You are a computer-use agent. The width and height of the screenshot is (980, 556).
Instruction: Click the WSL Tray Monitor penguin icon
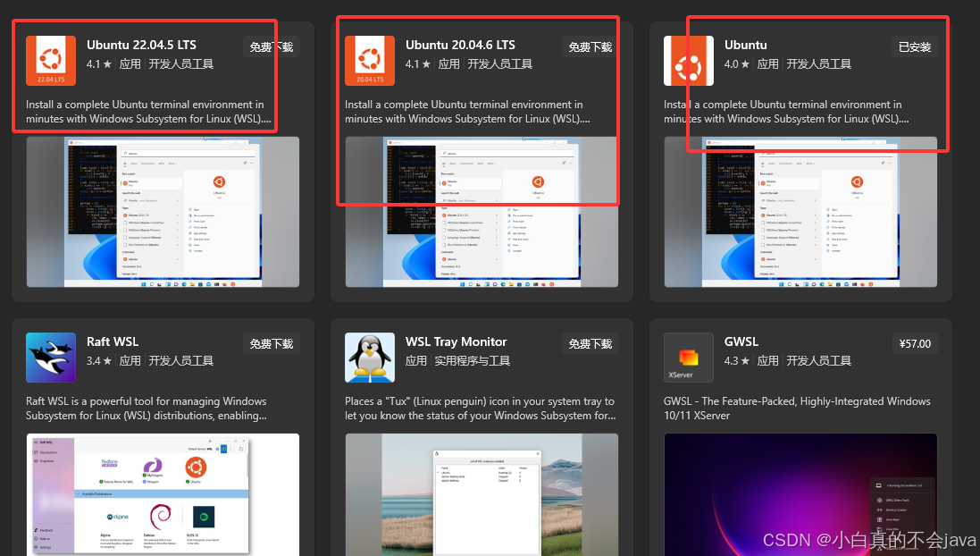[x=369, y=358]
